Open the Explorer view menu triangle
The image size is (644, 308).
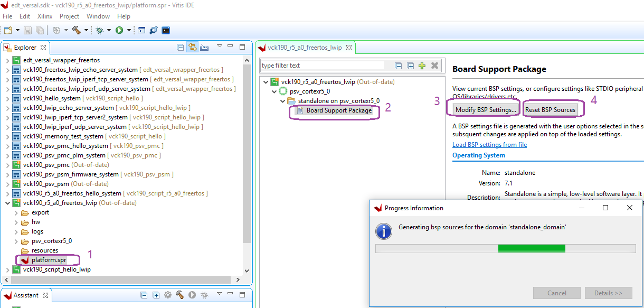[x=220, y=46]
